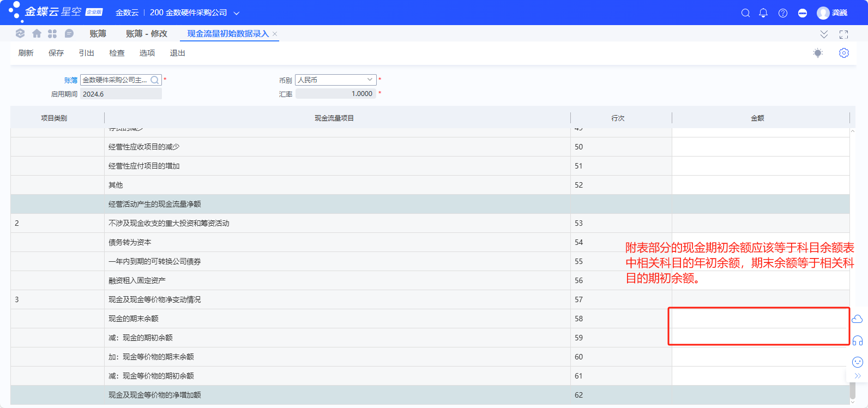Switch to the 账簿 tab
Viewport: 868px width, 408px height.
pos(98,34)
